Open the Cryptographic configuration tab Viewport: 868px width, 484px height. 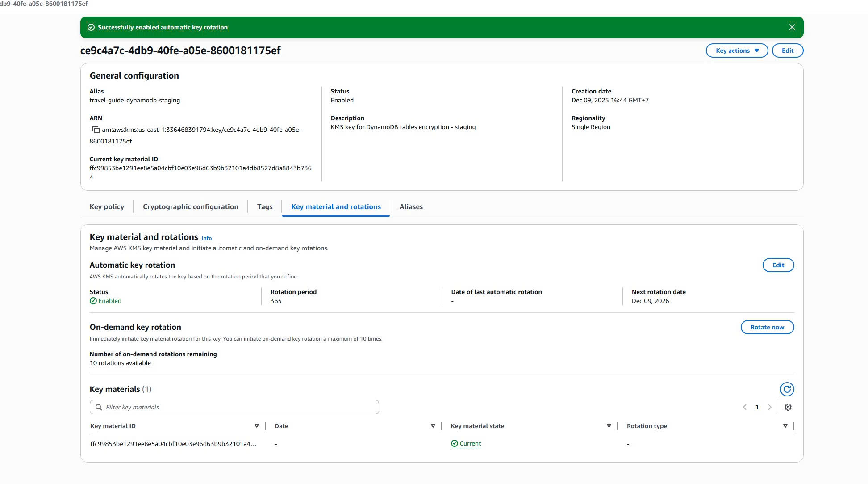[x=190, y=206]
